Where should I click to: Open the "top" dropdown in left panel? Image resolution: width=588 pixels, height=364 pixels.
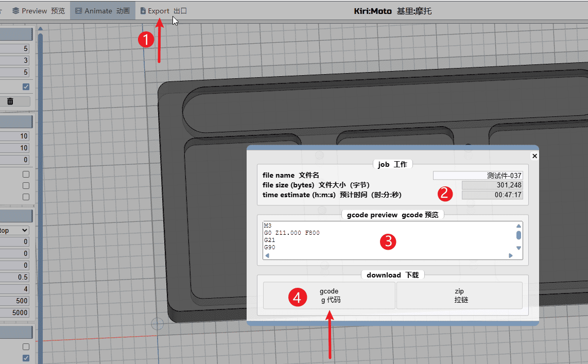point(14,230)
